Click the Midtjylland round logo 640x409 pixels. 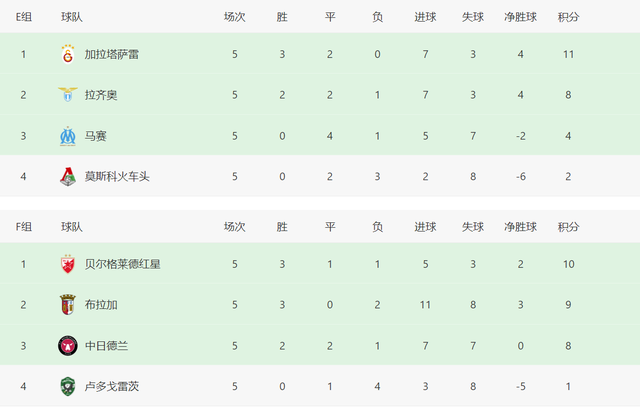(68, 346)
